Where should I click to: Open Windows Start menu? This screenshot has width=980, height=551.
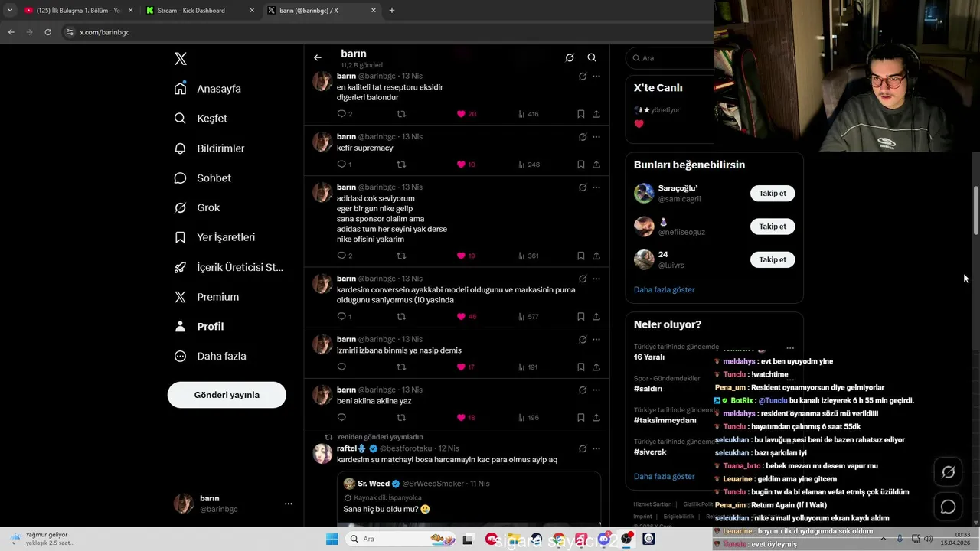click(332, 539)
